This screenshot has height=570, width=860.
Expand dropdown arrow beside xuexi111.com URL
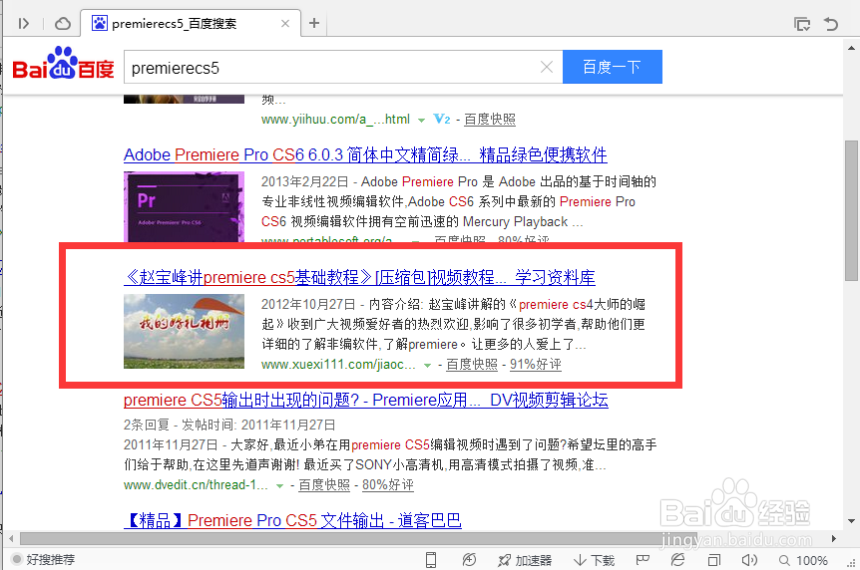[427, 365]
